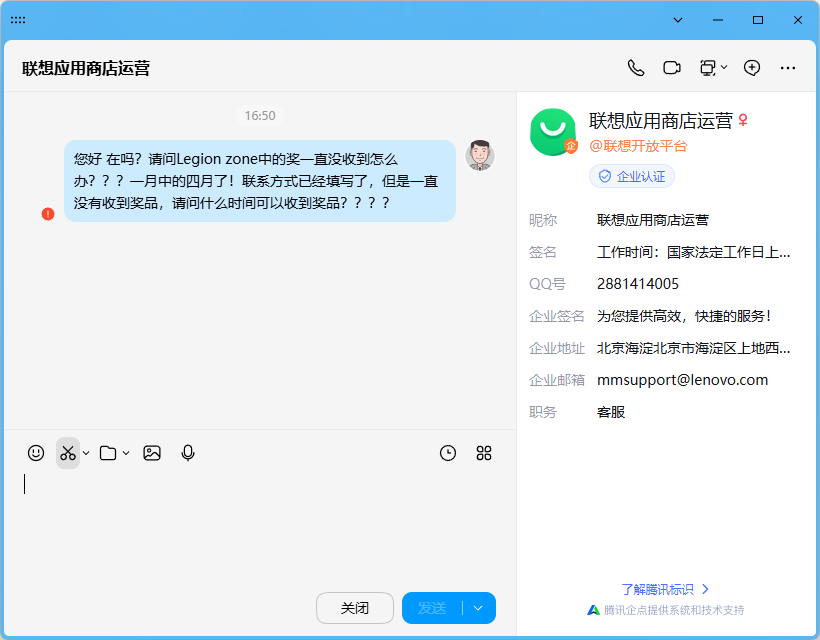The image size is (820, 640).
Task: Start a voice call
Action: pyautogui.click(x=636, y=68)
